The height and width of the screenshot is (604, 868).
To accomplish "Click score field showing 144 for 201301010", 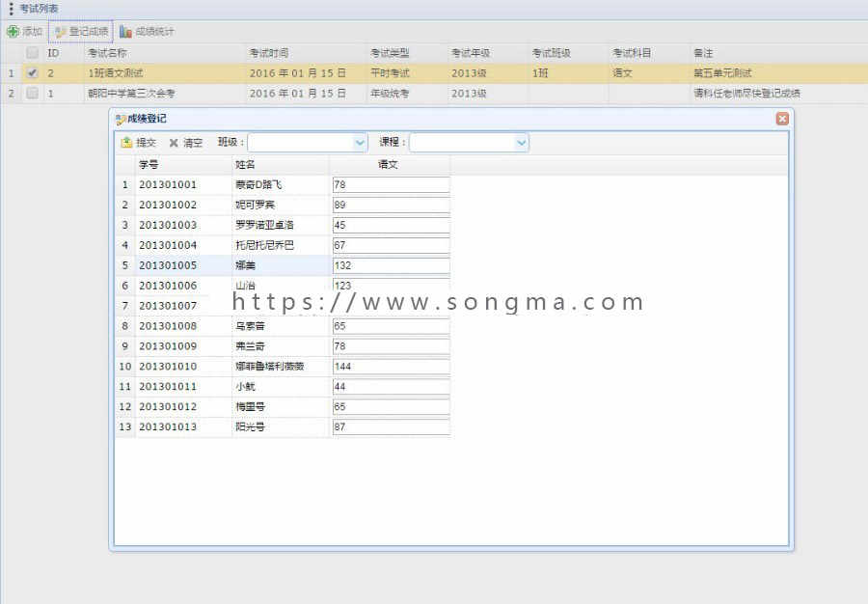I will coord(391,367).
